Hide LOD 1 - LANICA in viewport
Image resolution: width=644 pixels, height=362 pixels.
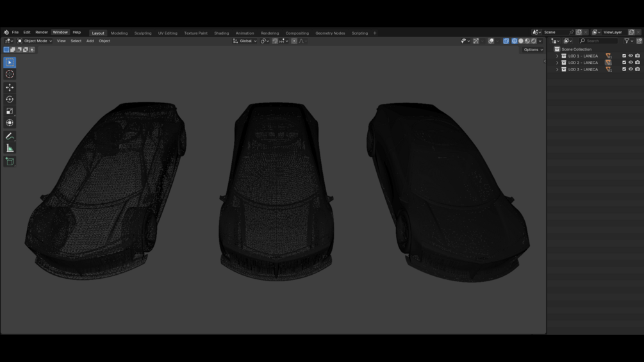(631, 56)
